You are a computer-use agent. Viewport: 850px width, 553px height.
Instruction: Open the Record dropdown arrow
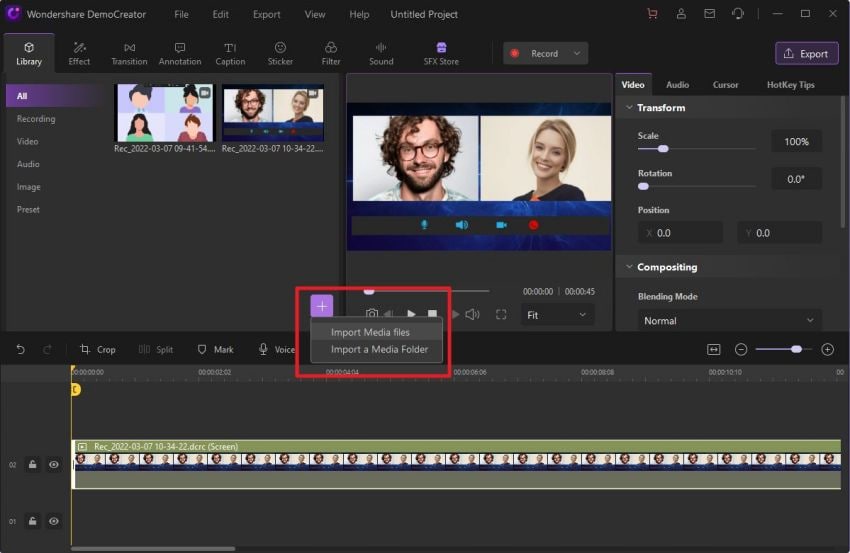[577, 53]
